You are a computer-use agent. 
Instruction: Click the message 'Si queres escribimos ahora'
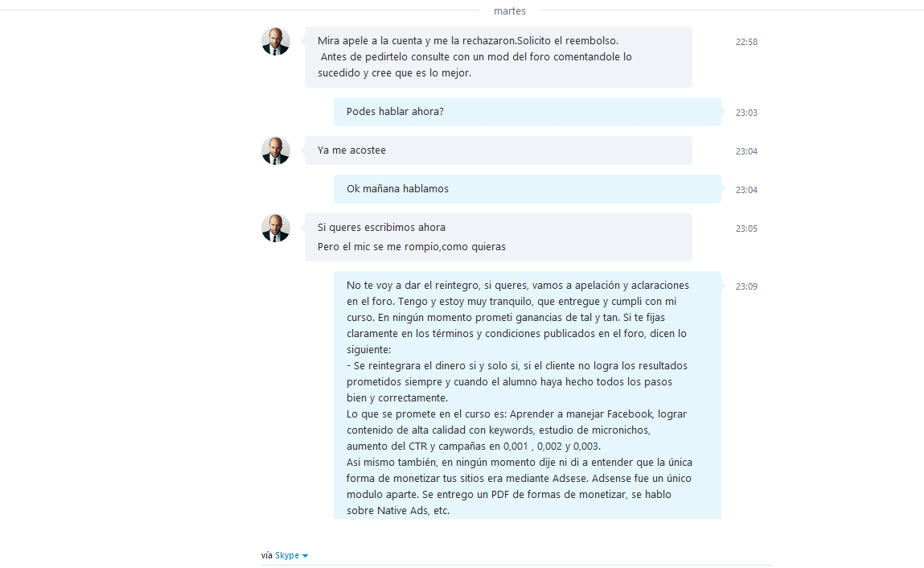coord(381,227)
